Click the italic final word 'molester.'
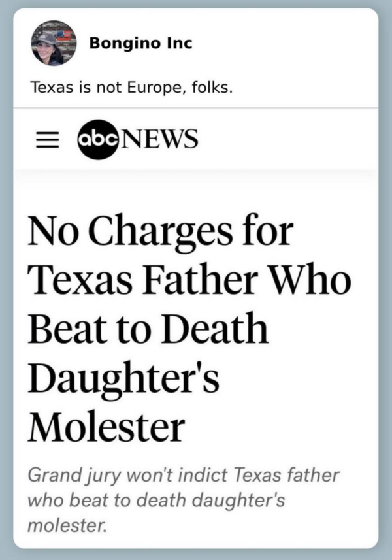The height and width of the screenshot is (560, 392). (67, 525)
